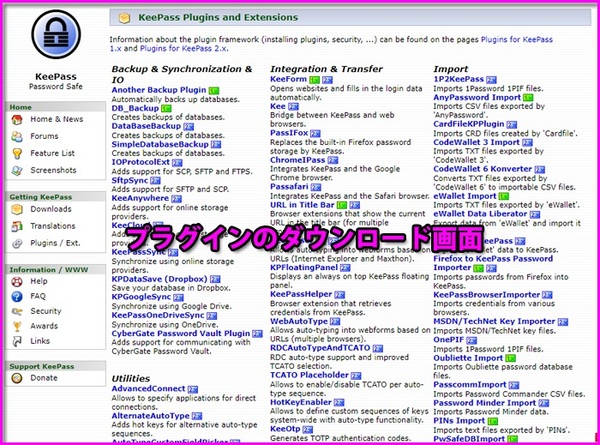Open the KeePassOneDriveSync link
The width and height of the screenshot is (600, 445).
[x=158, y=315]
